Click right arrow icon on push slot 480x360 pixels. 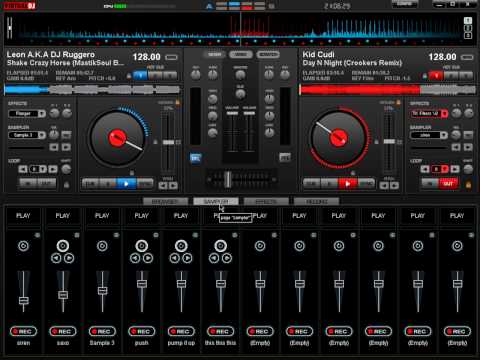pos(148,258)
